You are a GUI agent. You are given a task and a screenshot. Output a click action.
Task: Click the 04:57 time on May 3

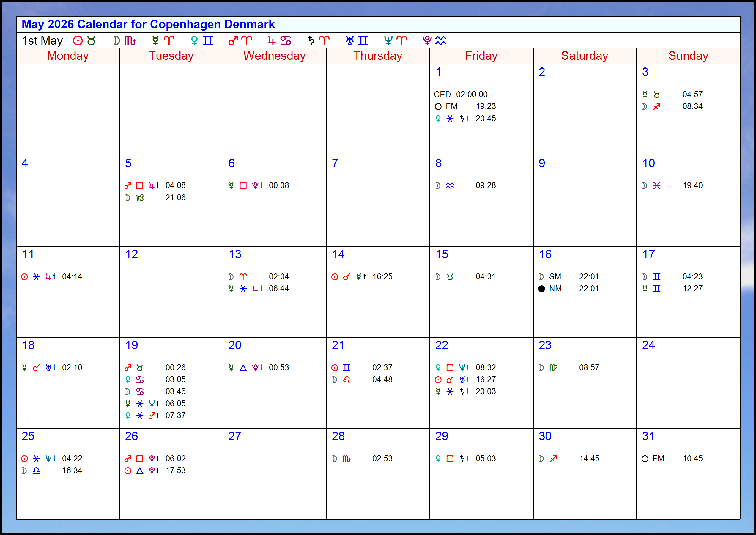coord(692,95)
